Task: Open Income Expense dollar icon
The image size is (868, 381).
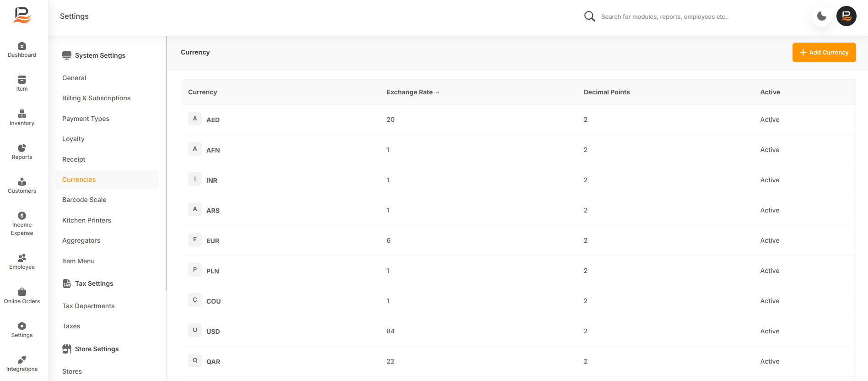Action: click(22, 216)
